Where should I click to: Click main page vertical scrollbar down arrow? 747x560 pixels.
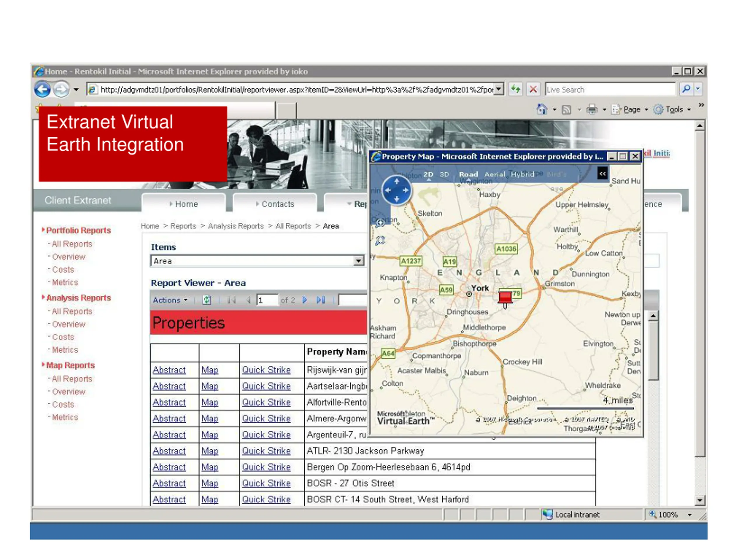coord(700,500)
